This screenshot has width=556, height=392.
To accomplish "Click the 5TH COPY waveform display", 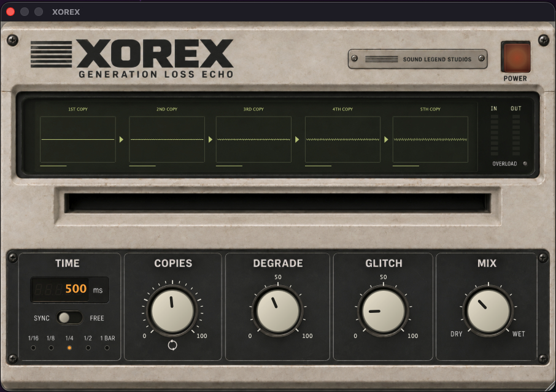I will (x=430, y=139).
